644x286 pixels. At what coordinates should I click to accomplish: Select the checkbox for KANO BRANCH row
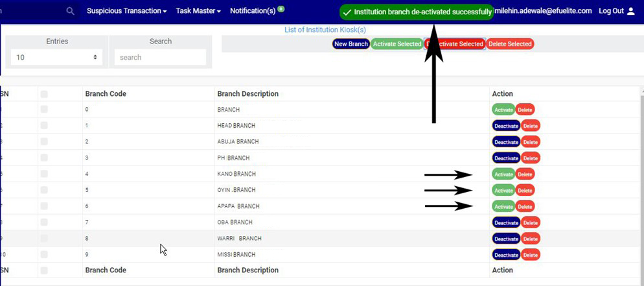pos(44,174)
